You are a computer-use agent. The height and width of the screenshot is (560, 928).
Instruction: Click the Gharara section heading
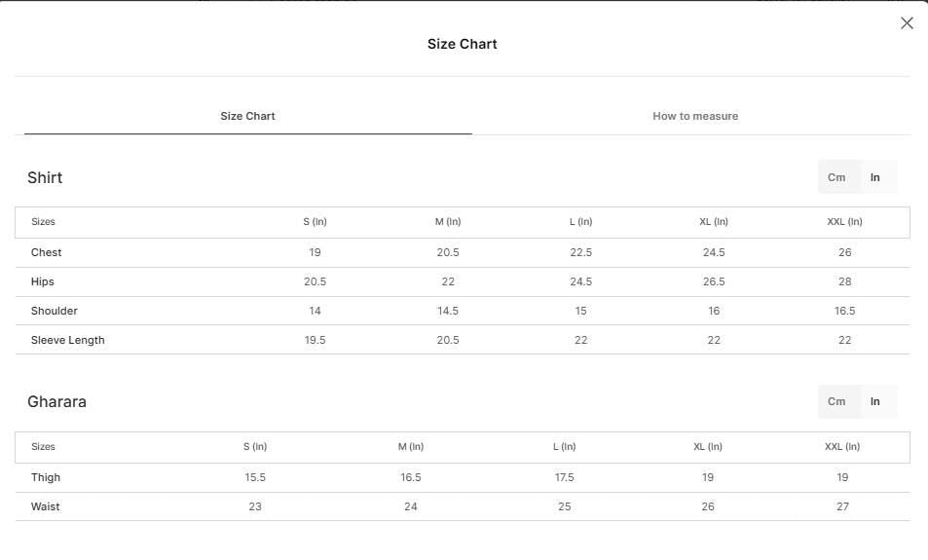pyautogui.click(x=56, y=402)
